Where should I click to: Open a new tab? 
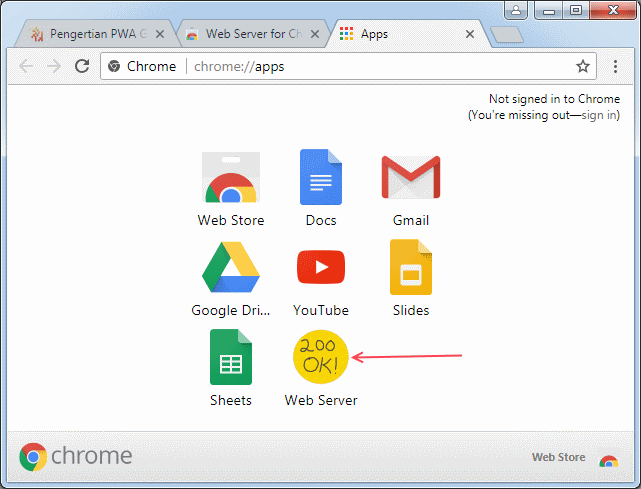pos(507,35)
